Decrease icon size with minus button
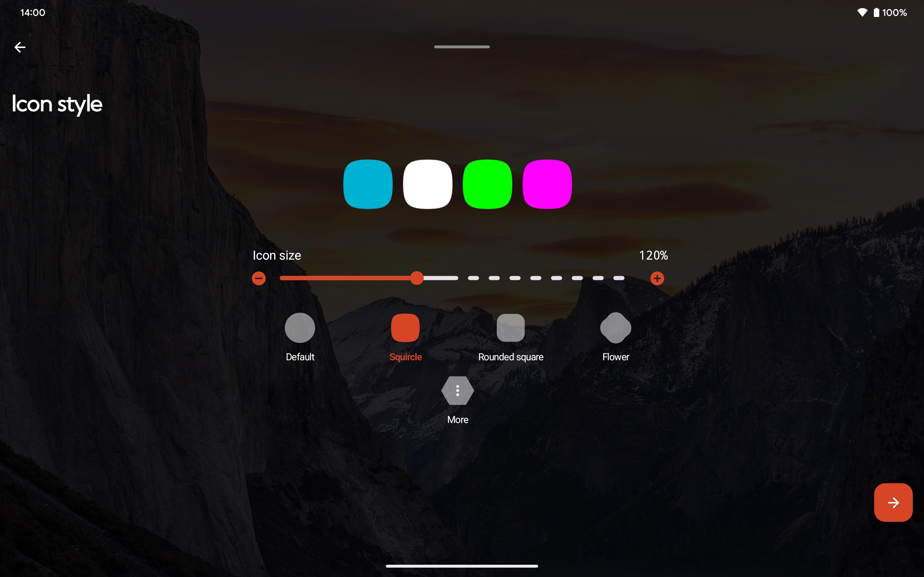 (259, 278)
